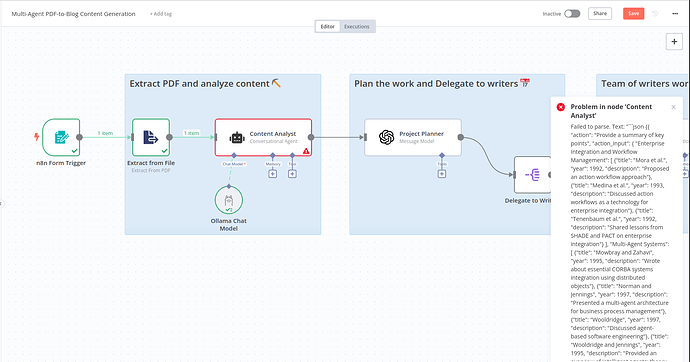Click the undo history icon
Viewport: 690px width, 362px height.
click(655, 14)
